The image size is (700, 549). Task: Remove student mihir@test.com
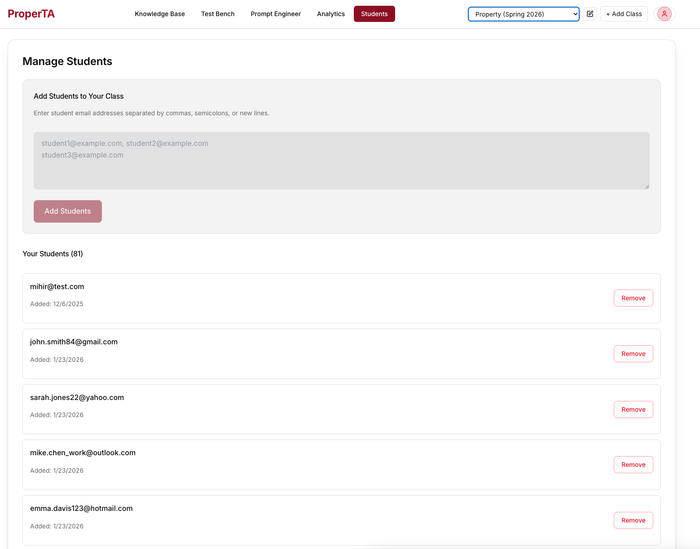coord(633,298)
